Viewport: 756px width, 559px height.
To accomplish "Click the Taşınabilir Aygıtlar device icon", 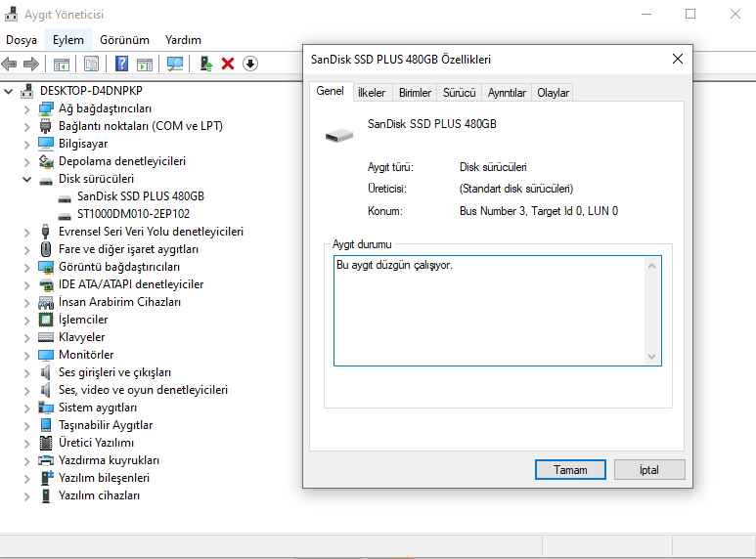I will pyautogui.click(x=46, y=425).
